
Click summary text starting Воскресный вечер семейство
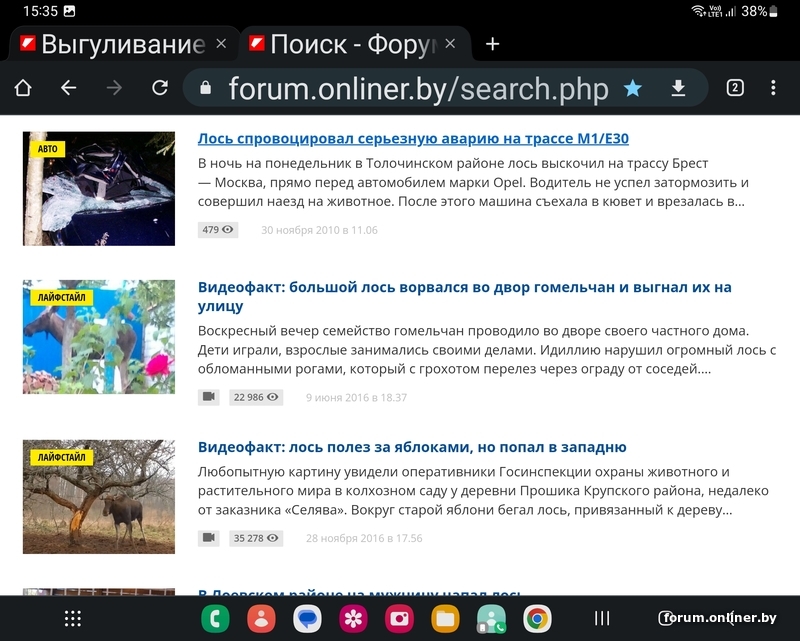pos(487,350)
